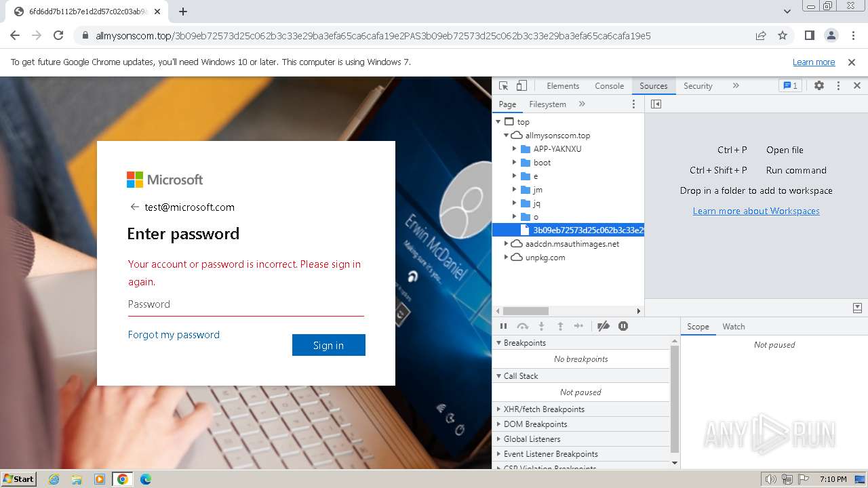Image resolution: width=868 pixels, height=488 pixels.
Task: Open Learn more about Workspaces link
Action: pyautogui.click(x=756, y=211)
